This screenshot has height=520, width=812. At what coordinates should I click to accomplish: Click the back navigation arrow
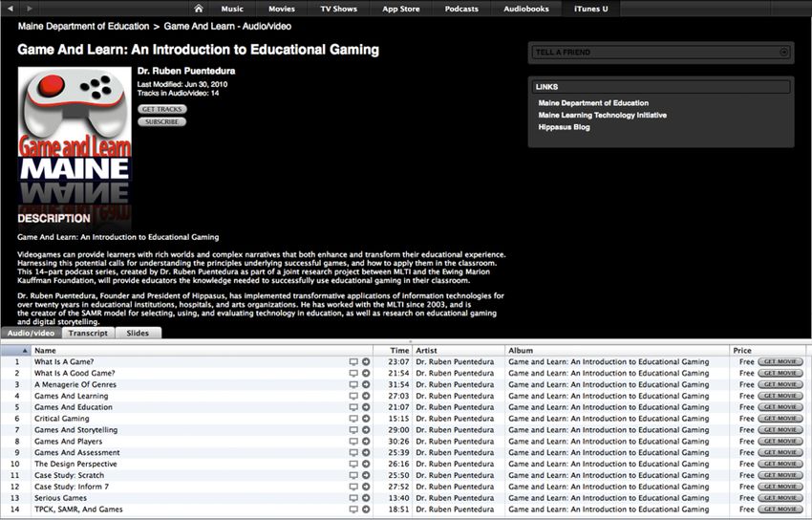(10, 9)
